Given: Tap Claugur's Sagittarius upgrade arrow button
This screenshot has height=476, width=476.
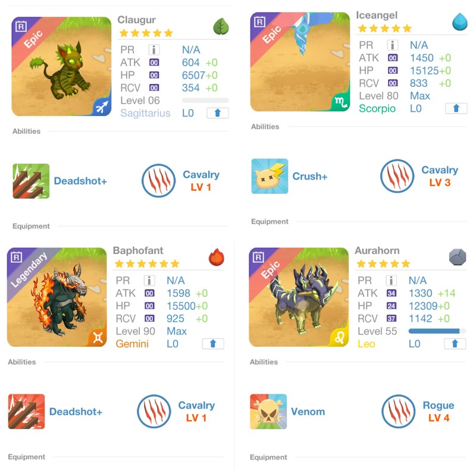Looking at the screenshot, I should [217, 113].
